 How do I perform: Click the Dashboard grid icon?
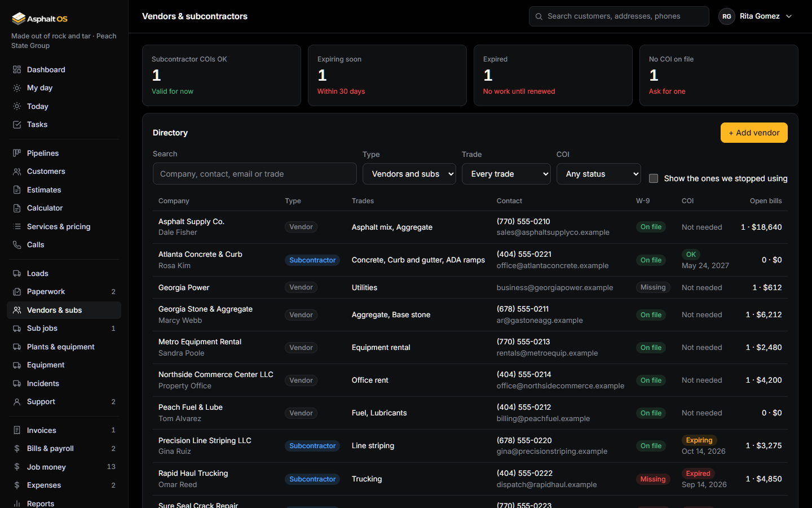17,69
